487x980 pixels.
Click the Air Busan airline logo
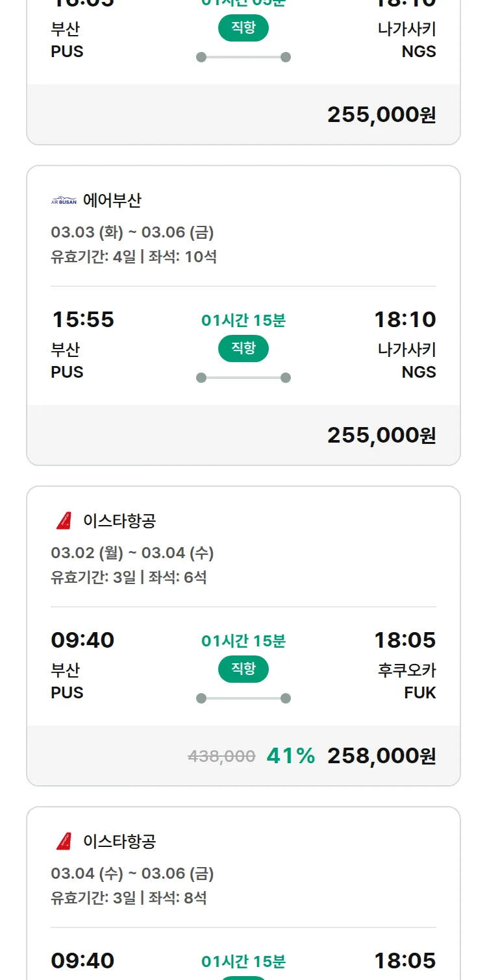point(64,201)
